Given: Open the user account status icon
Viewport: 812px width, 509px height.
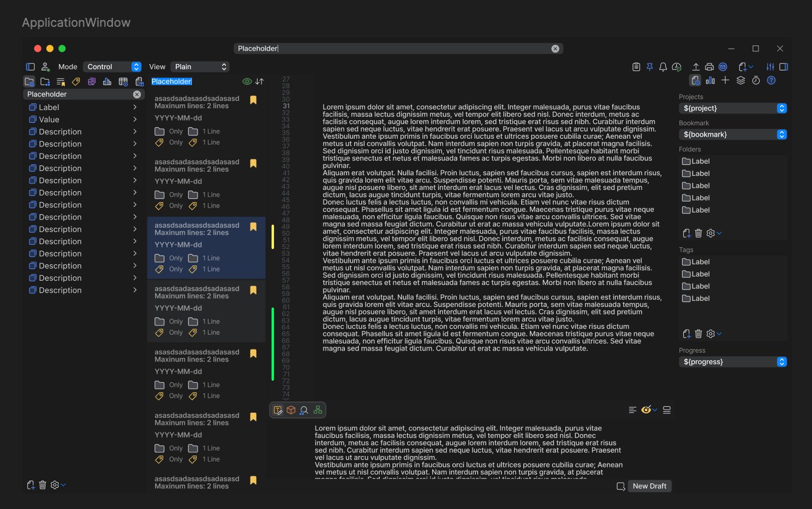Looking at the screenshot, I should pyautogui.click(x=45, y=67).
